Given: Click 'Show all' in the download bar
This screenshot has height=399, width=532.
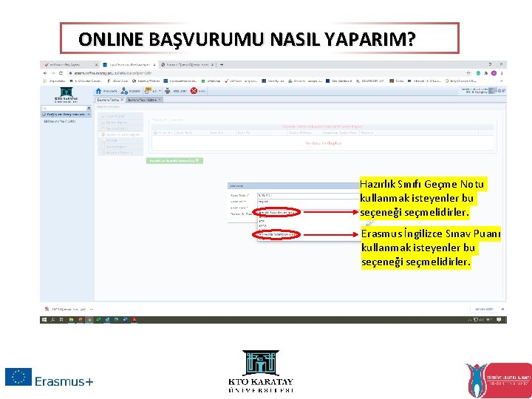Looking at the screenshot, I should coord(483,309).
